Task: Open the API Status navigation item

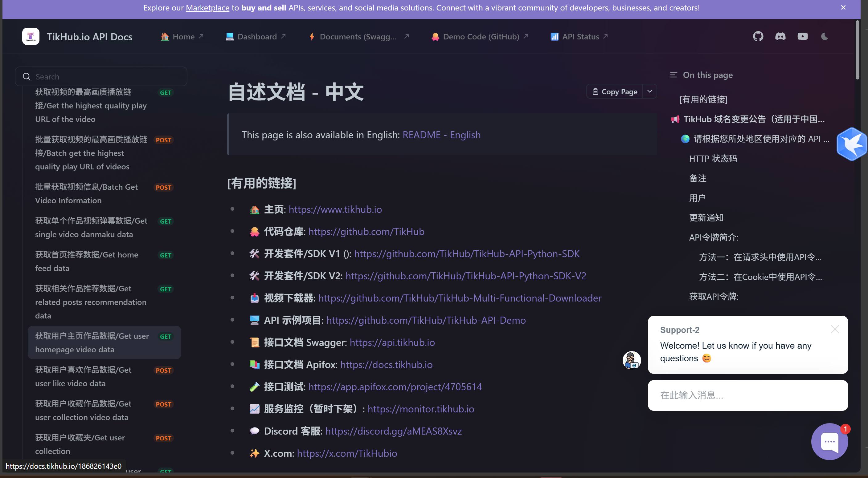Action: [x=580, y=36]
